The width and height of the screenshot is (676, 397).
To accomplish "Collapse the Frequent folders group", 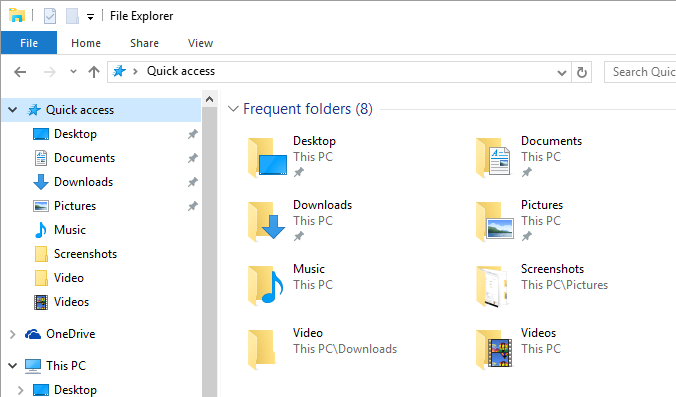I will coord(233,109).
